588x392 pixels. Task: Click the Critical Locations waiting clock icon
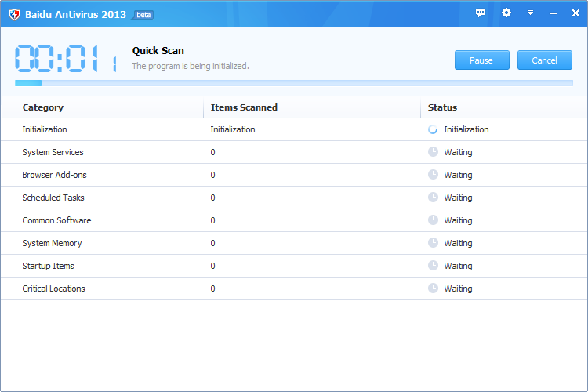pyautogui.click(x=433, y=288)
